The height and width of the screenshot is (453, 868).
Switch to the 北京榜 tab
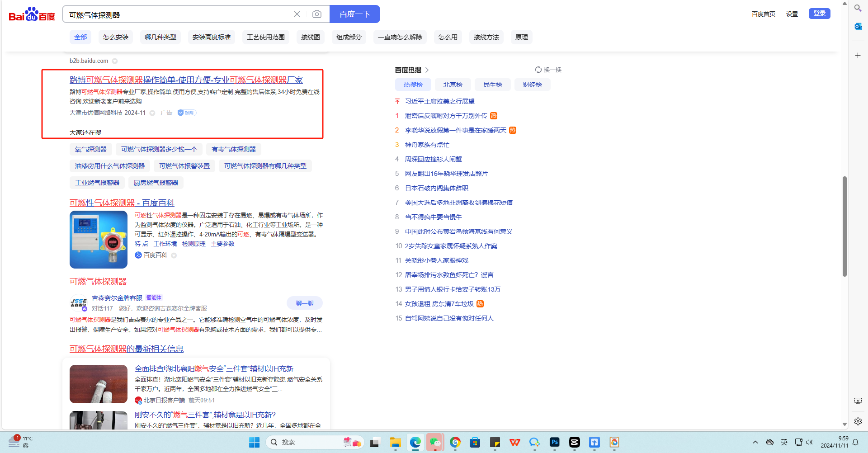(x=453, y=85)
